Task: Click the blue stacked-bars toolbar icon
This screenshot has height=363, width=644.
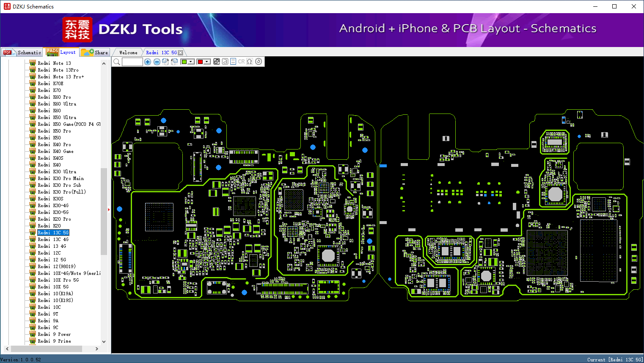Action: (233, 61)
